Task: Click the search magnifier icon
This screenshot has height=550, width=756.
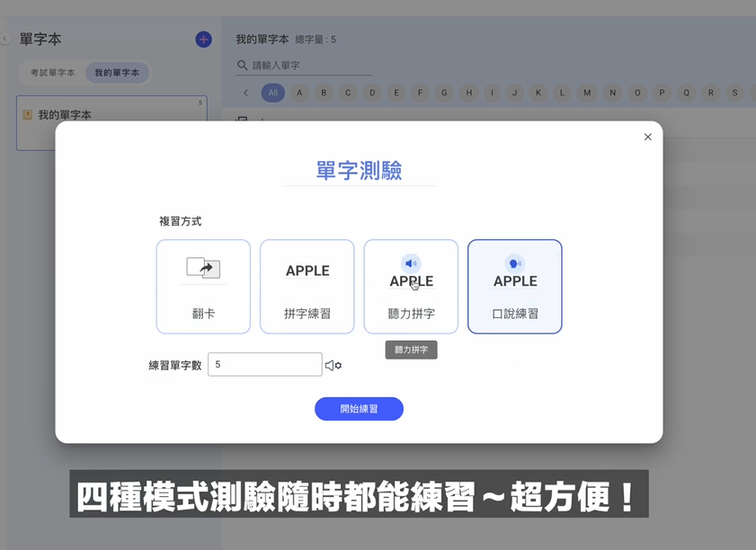Action: tap(242, 66)
